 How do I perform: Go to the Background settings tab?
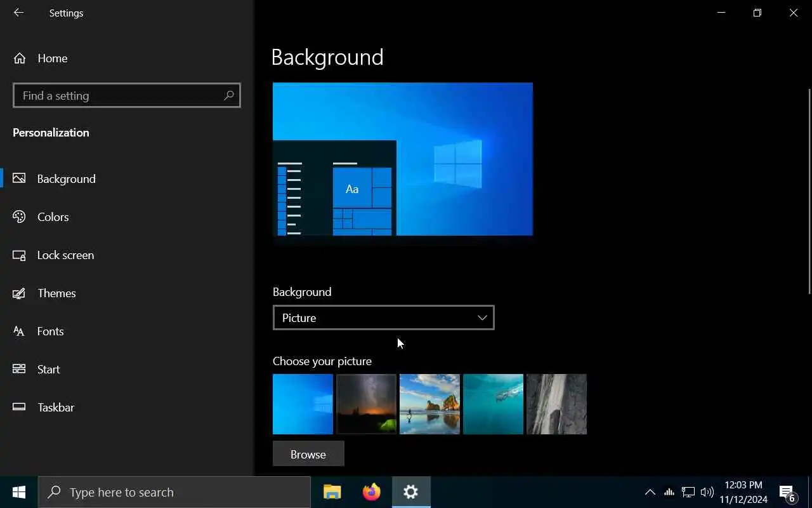point(127,178)
